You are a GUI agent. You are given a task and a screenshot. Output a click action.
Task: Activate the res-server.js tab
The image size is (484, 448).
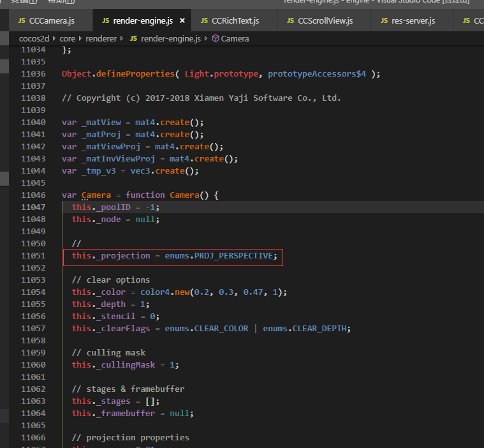point(413,21)
